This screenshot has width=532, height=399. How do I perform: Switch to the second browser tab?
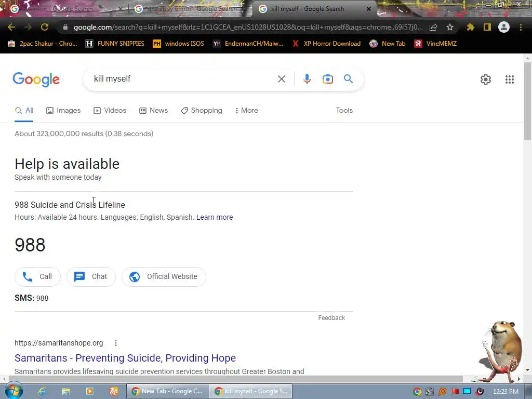click(190, 9)
